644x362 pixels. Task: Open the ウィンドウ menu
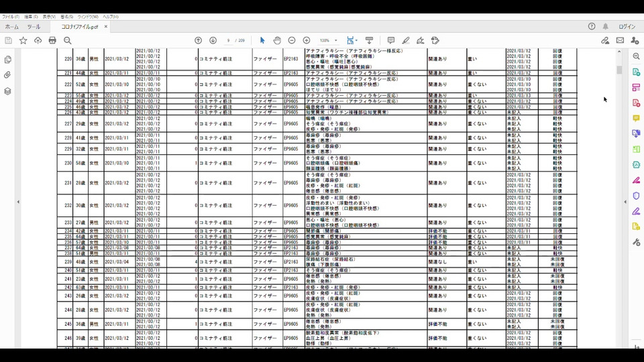pyautogui.click(x=88, y=17)
